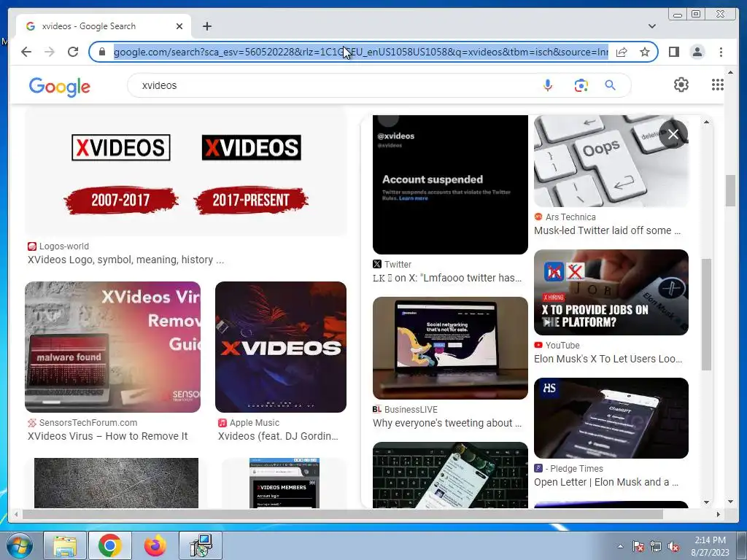
Task: Open the Windows Start menu
Action: click(19, 545)
